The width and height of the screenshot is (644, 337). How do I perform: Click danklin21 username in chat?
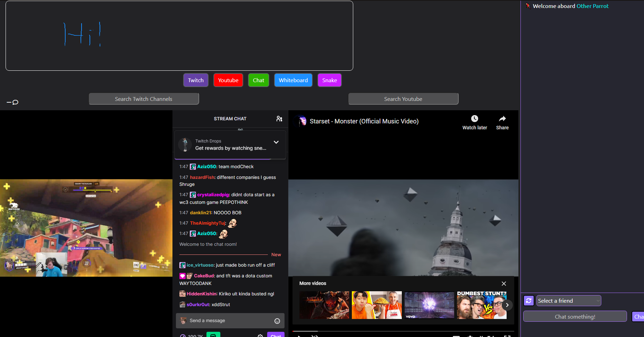tap(201, 213)
